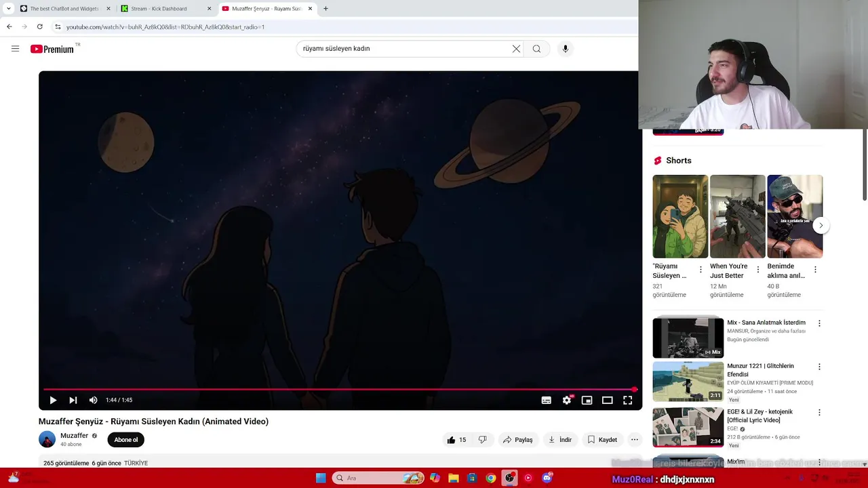Dislike the video
The image size is (868, 488).
483,440
